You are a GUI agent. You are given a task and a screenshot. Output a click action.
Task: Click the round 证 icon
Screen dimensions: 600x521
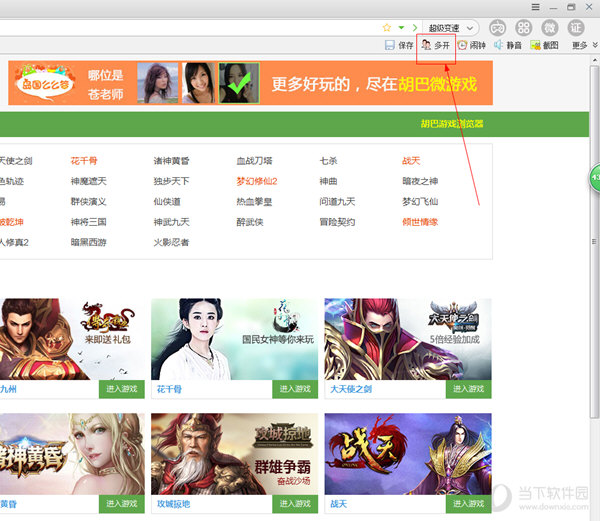[576, 28]
